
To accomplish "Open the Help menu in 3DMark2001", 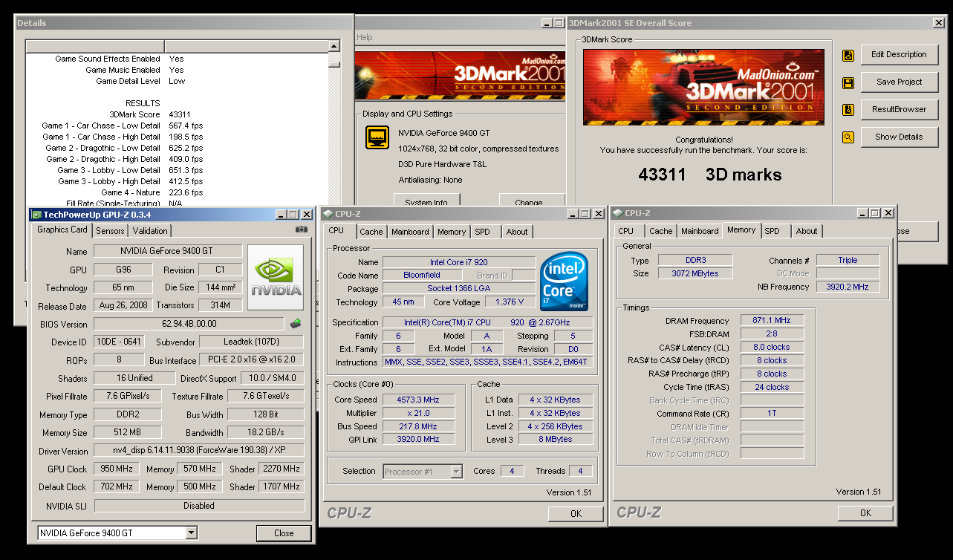I will (365, 37).
